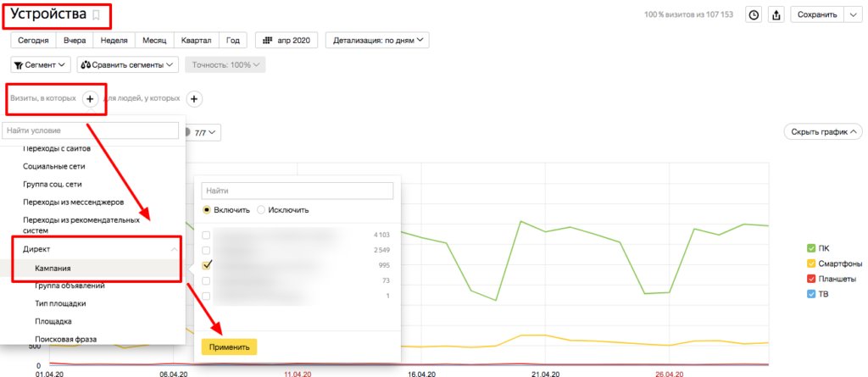The height and width of the screenshot is (377, 868).
Task: Click the bookmark icon next to Устройства
Action: [x=96, y=15]
